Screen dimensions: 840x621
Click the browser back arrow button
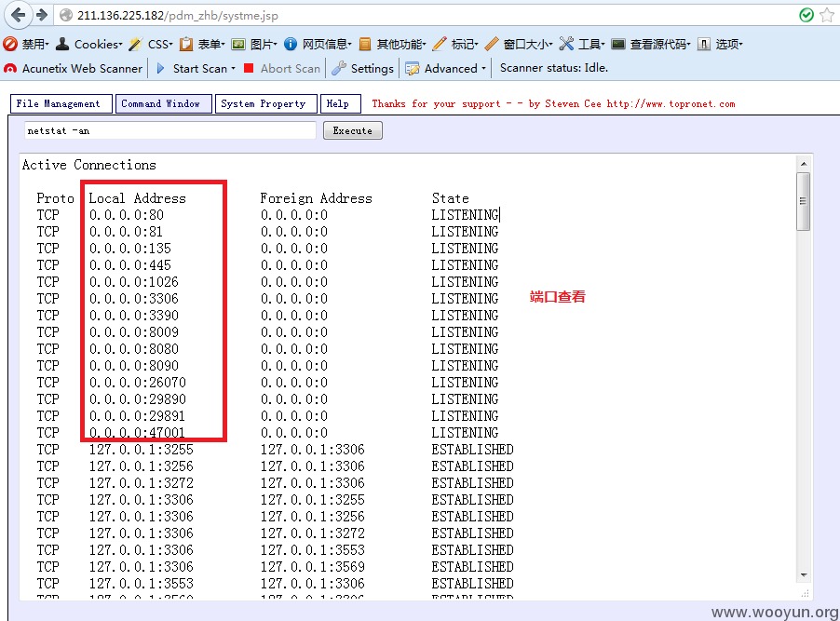click(x=19, y=15)
